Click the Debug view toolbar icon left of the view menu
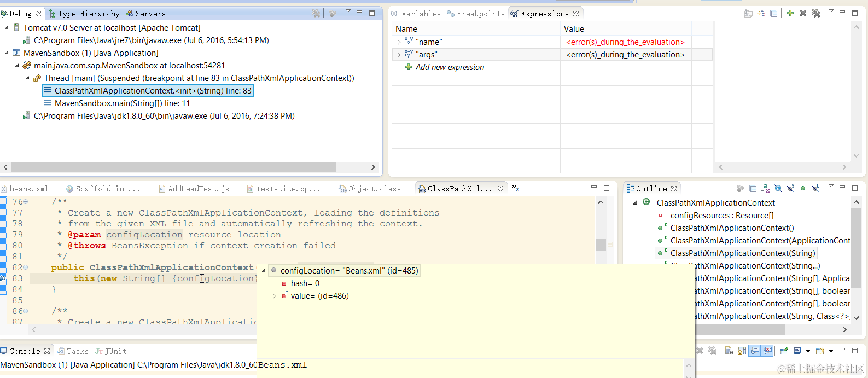The height and width of the screenshot is (378, 868). click(333, 13)
